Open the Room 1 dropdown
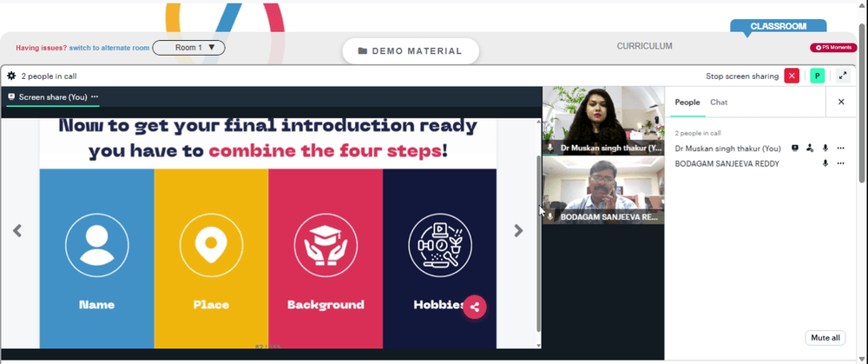868x364 pixels. 188,48
